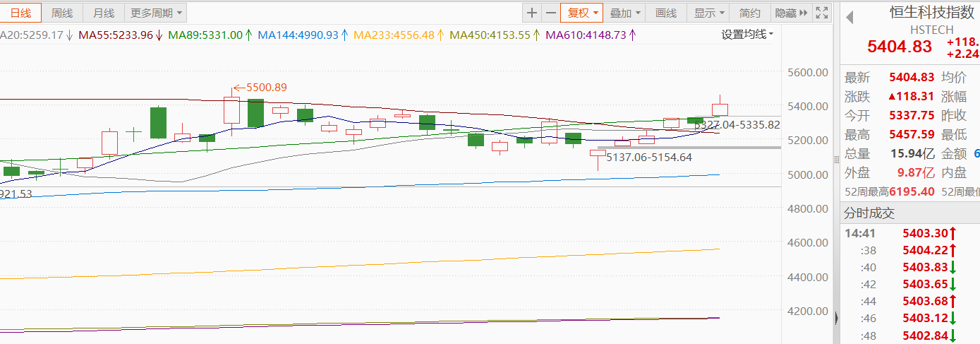Click the 最新 5404.83 row value

click(912, 78)
